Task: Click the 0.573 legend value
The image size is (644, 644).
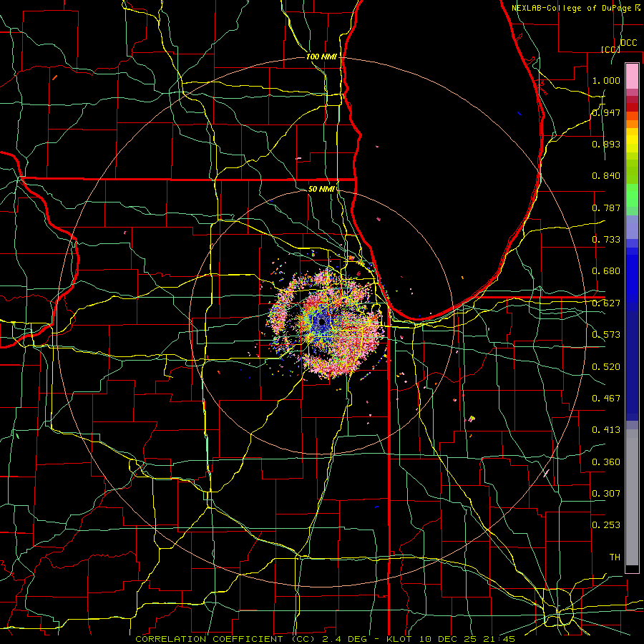Action: coord(606,335)
